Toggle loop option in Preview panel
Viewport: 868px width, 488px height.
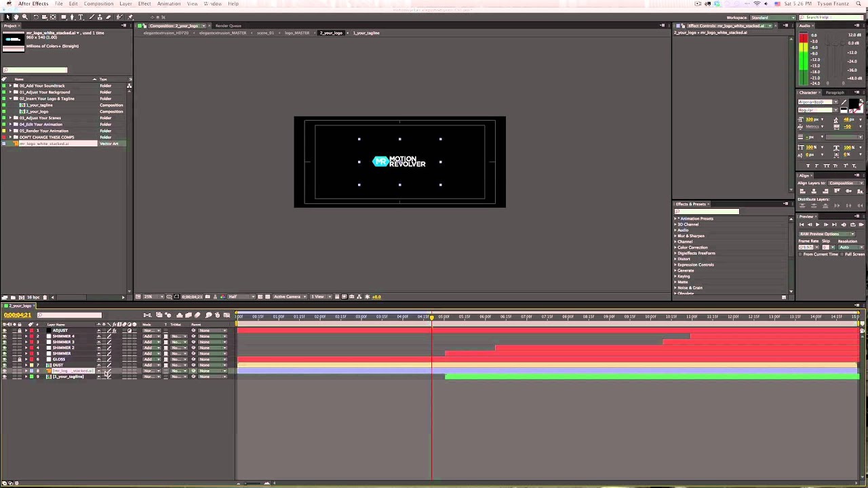(x=853, y=224)
